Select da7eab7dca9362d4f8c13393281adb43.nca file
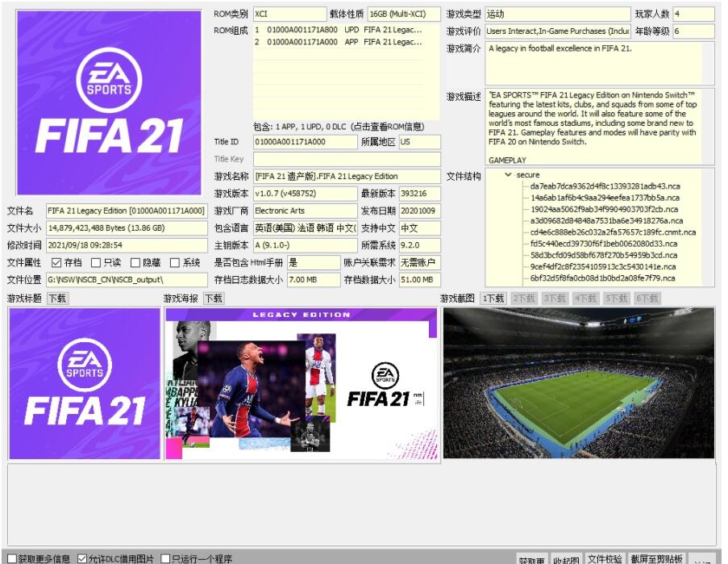728x564 pixels. coord(605,186)
